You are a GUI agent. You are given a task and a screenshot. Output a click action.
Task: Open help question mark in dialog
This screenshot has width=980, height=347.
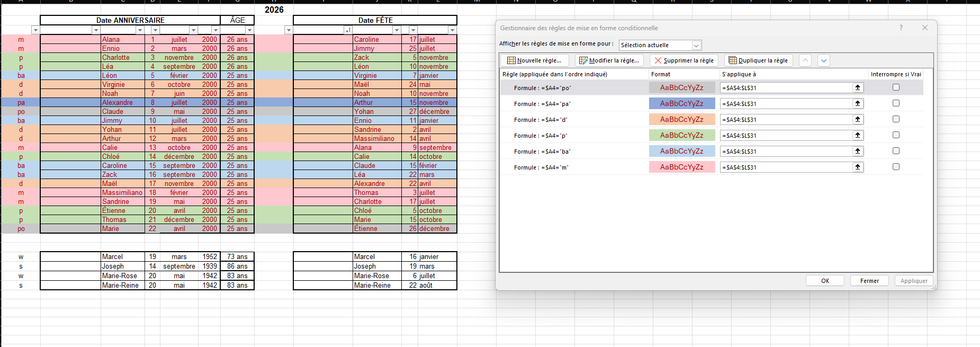[x=901, y=28]
